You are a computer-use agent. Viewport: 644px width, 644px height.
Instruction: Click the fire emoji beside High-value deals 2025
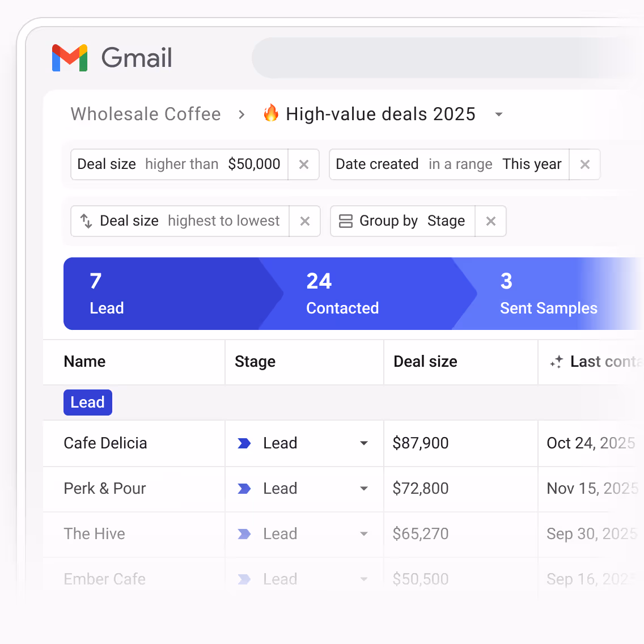(x=271, y=113)
